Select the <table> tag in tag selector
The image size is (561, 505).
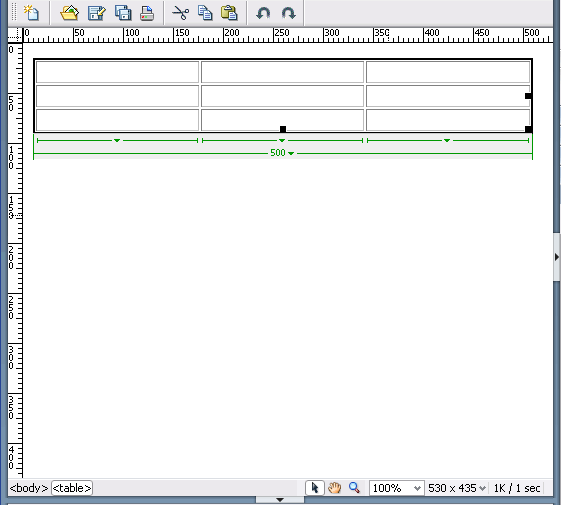click(72, 488)
